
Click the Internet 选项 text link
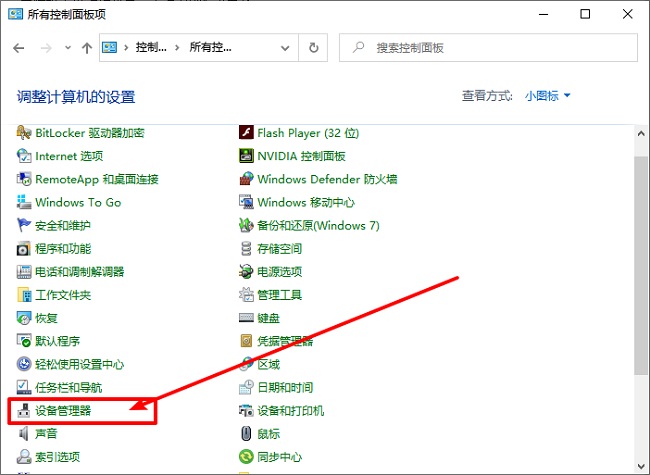tap(69, 156)
